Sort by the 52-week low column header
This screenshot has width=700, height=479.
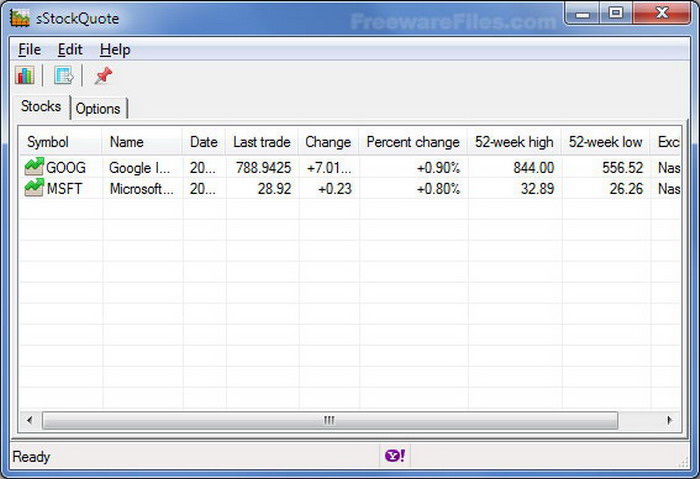[x=606, y=142]
